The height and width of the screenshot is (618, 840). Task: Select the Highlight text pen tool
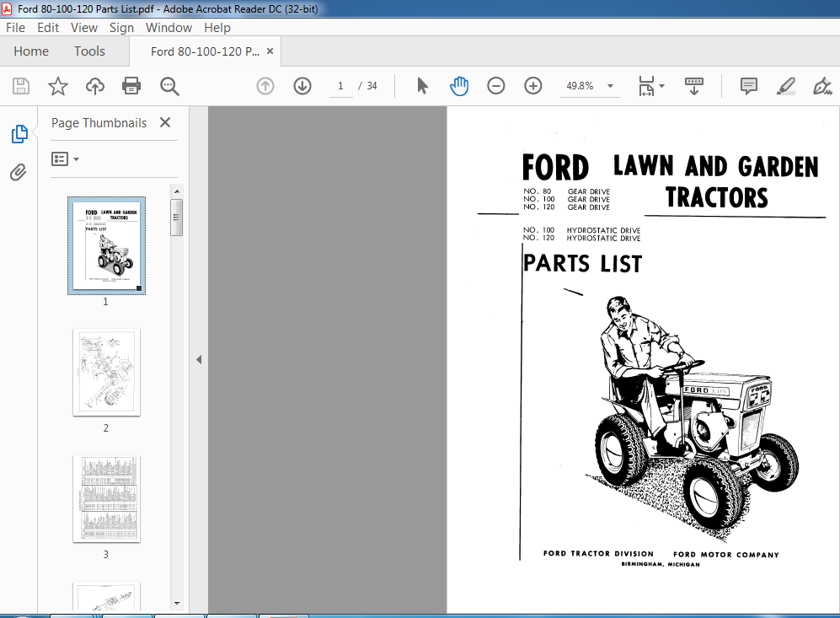tap(785, 86)
